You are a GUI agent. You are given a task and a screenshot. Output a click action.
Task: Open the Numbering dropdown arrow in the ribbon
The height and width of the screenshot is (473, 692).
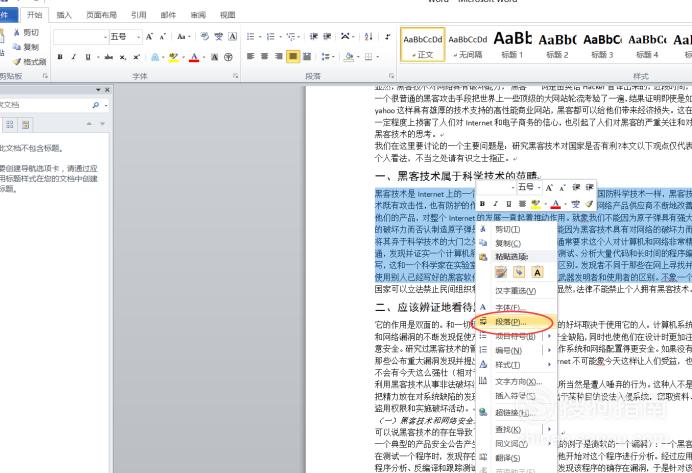pos(280,37)
